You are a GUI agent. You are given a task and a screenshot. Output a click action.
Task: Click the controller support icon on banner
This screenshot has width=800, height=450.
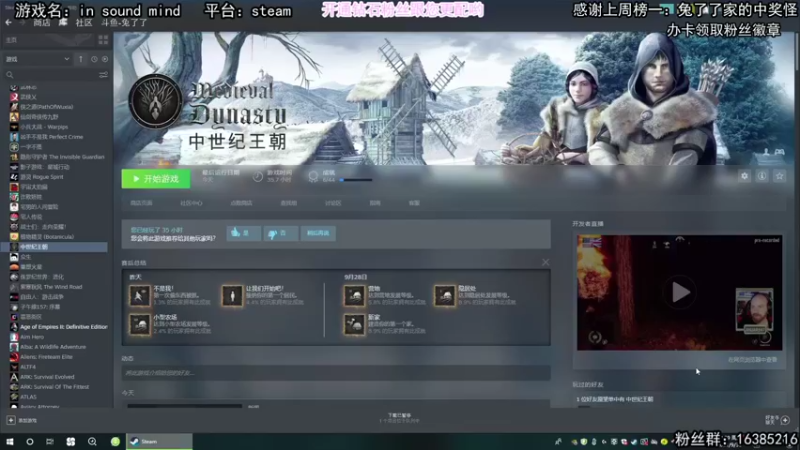coord(780,152)
